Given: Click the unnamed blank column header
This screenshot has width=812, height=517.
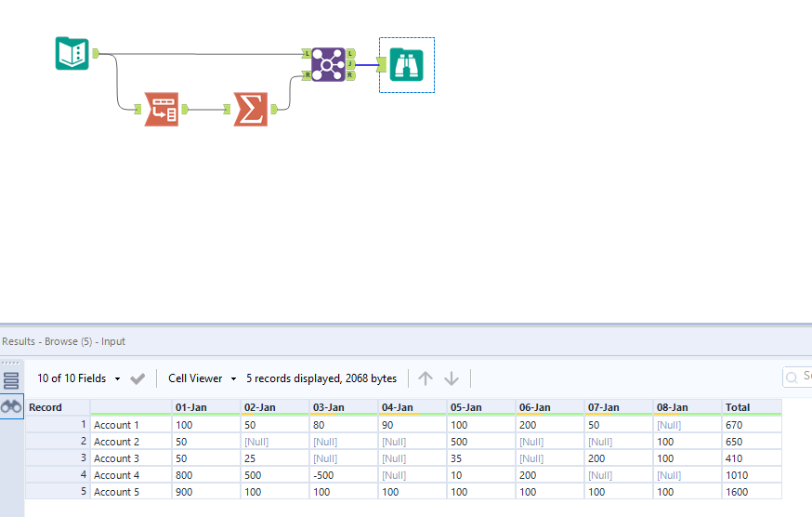Looking at the screenshot, I should coord(131,407).
